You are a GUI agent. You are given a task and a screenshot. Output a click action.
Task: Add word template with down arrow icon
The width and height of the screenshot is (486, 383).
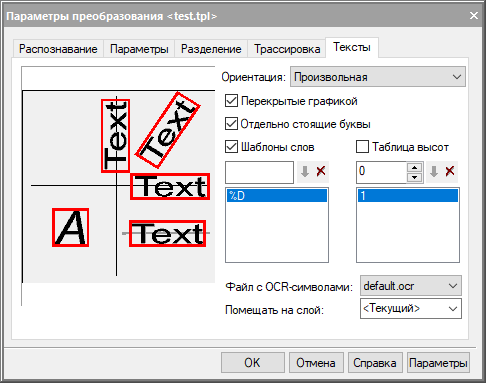coord(305,172)
